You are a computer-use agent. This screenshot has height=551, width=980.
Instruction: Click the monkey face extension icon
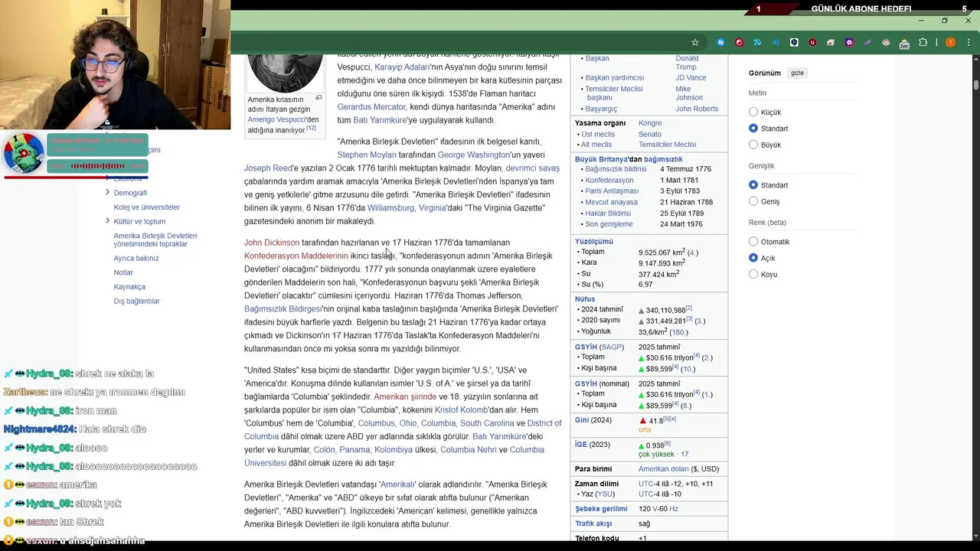tap(886, 43)
